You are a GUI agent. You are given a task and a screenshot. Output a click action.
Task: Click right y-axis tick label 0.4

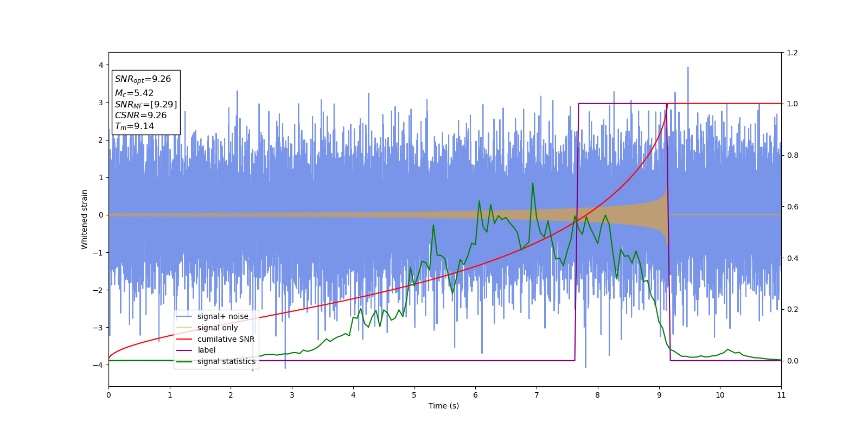792,258
